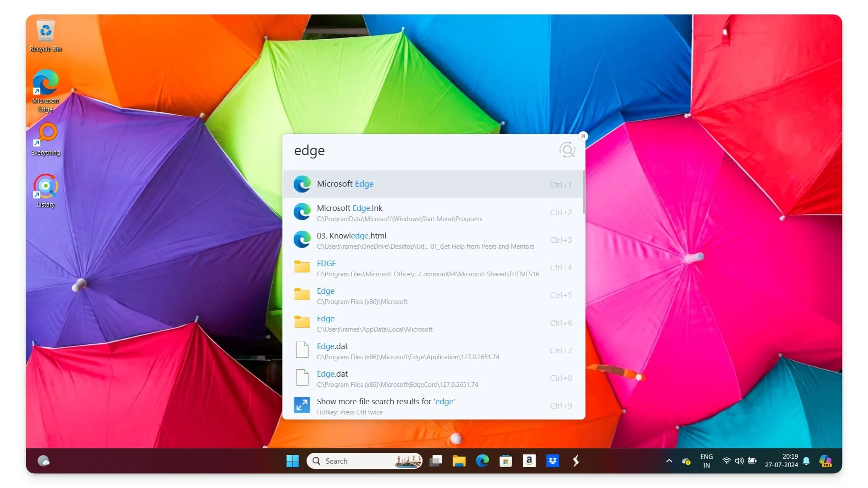Open File Explorer from the taskbar
This screenshot has height=488, width=868.
coord(459,461)
